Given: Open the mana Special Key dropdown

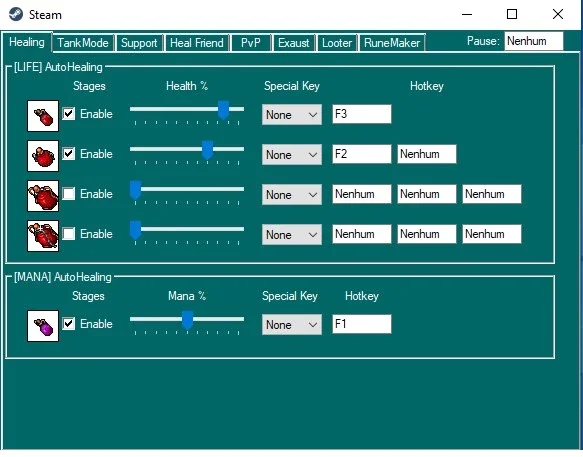Looking at the screenshot, I should point(292,325).
